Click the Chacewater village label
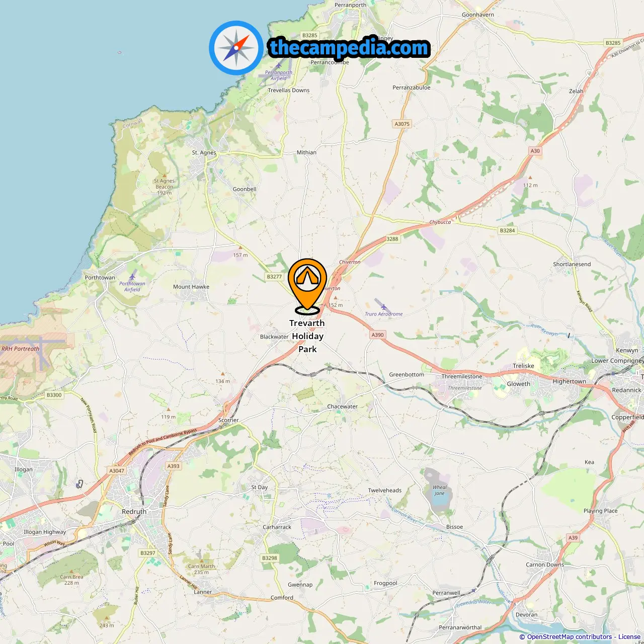Image resolution: width=644 pixels, height=644 pixels. (343, 407)
